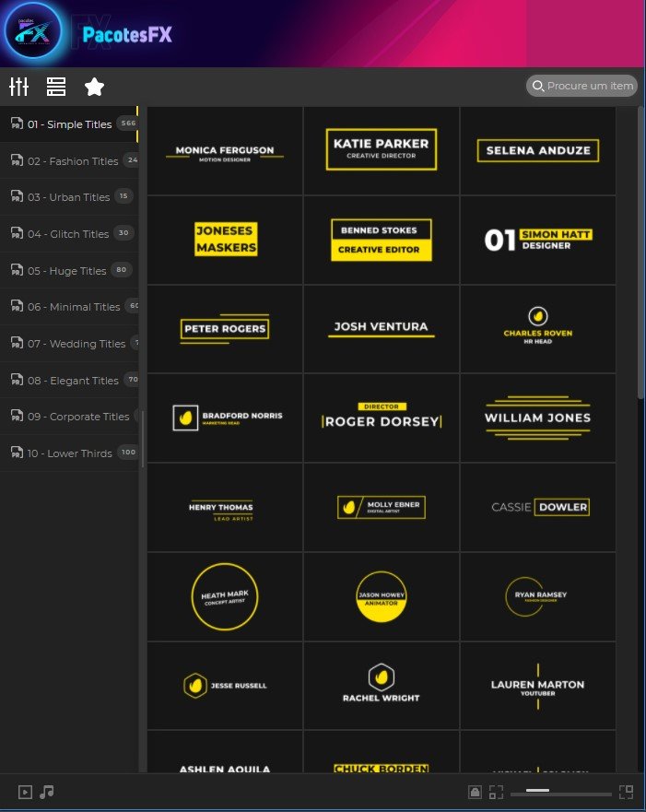Open favorites with the star icon
Screen dimensions: 646x812
tap(94, 87)
